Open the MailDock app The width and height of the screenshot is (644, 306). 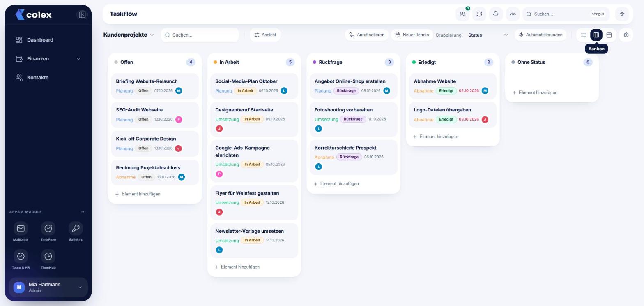pos(21,232)
